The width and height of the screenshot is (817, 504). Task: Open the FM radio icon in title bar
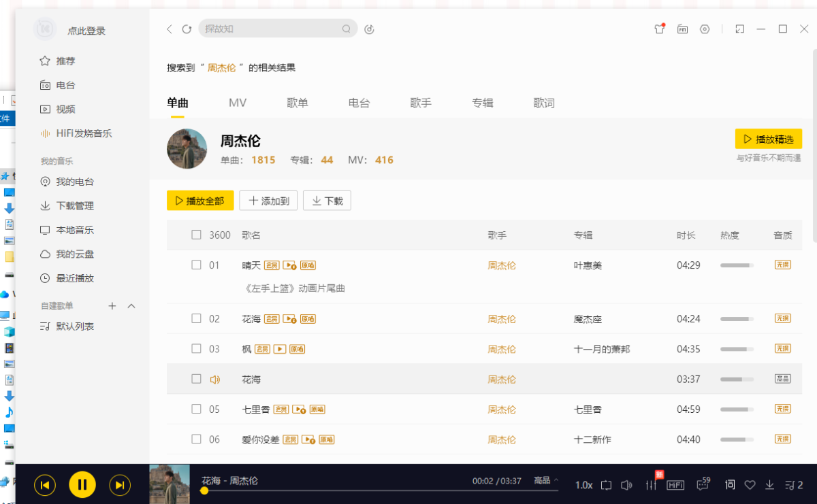[x=682, y=29]
